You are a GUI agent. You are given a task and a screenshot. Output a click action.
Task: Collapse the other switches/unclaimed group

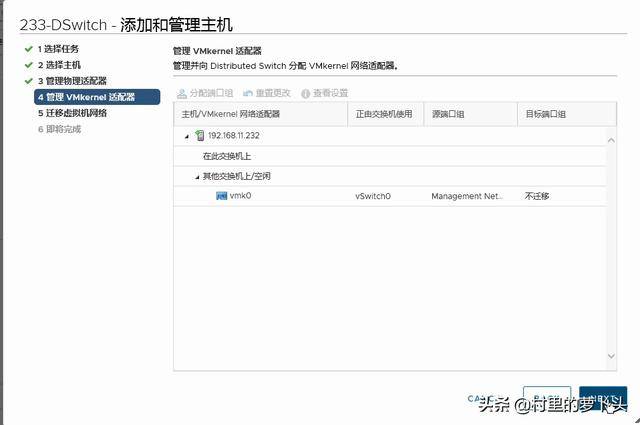click(x=197, y=176)
